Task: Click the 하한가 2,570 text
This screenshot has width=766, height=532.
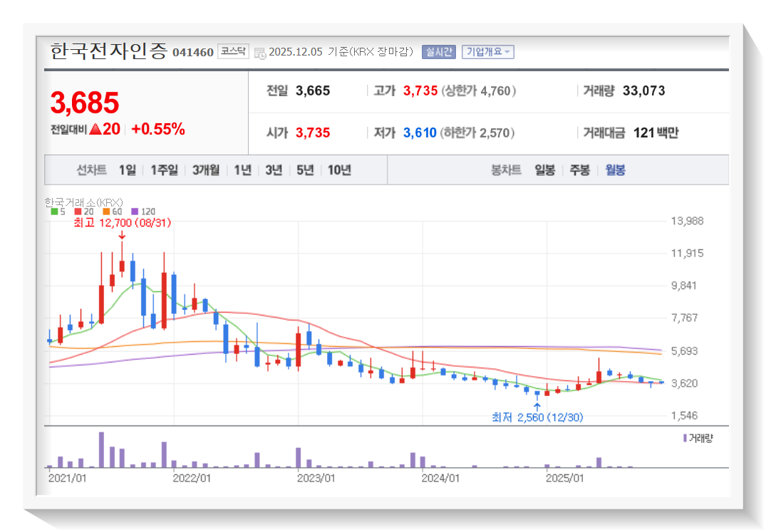Action: [477, 132]
